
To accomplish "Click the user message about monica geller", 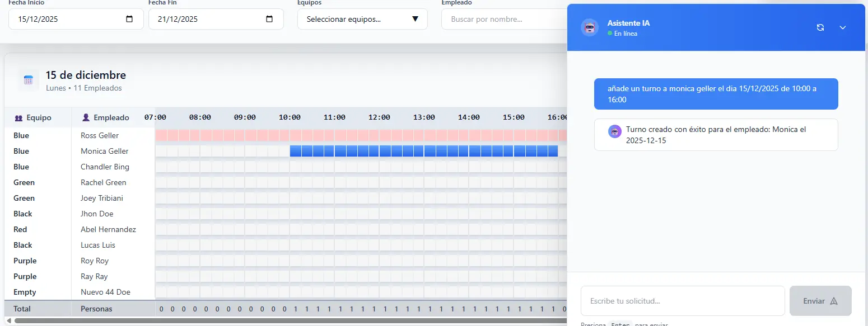I will tap(716, 94).
